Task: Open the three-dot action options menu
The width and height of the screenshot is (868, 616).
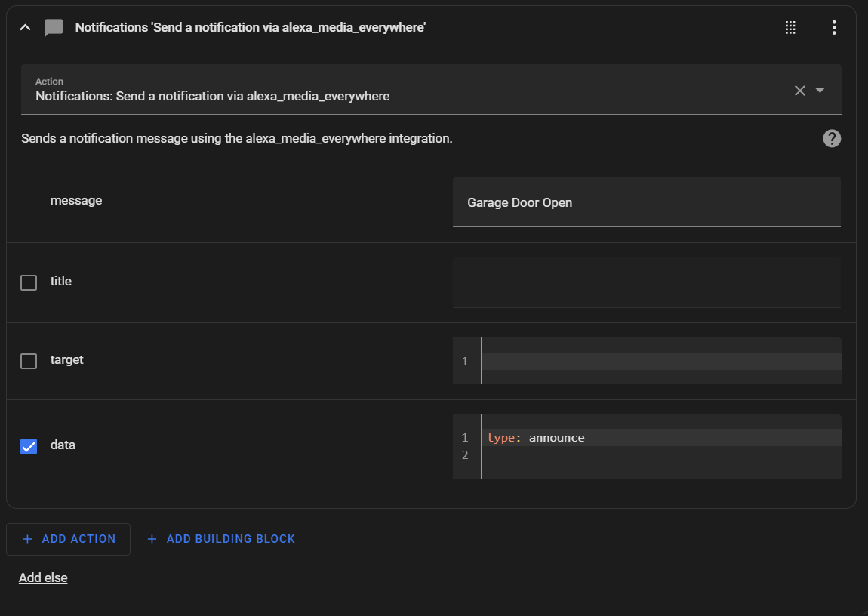Action: tap(834, 28)
